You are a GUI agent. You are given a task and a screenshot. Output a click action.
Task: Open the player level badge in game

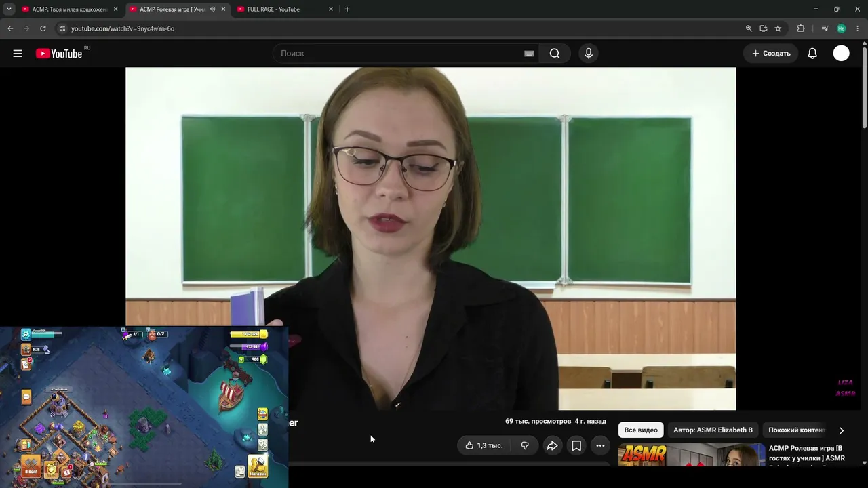(x=26, y=334)
